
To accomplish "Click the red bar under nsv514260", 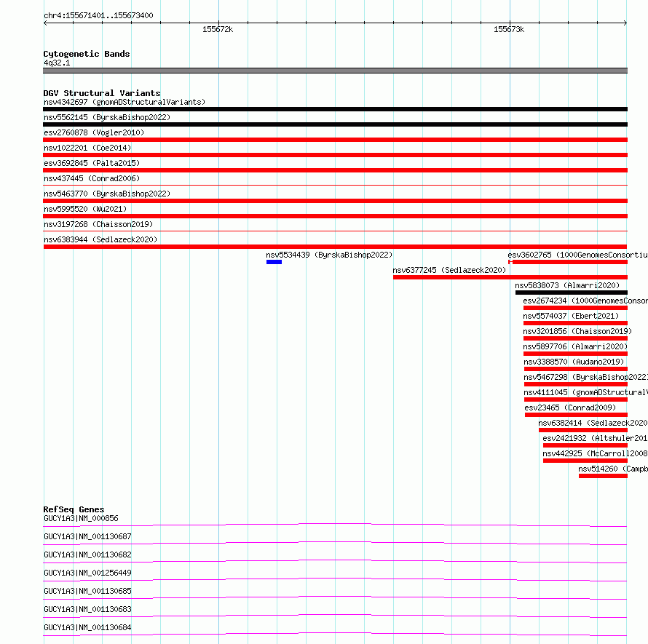I will (x=603, y=476).
